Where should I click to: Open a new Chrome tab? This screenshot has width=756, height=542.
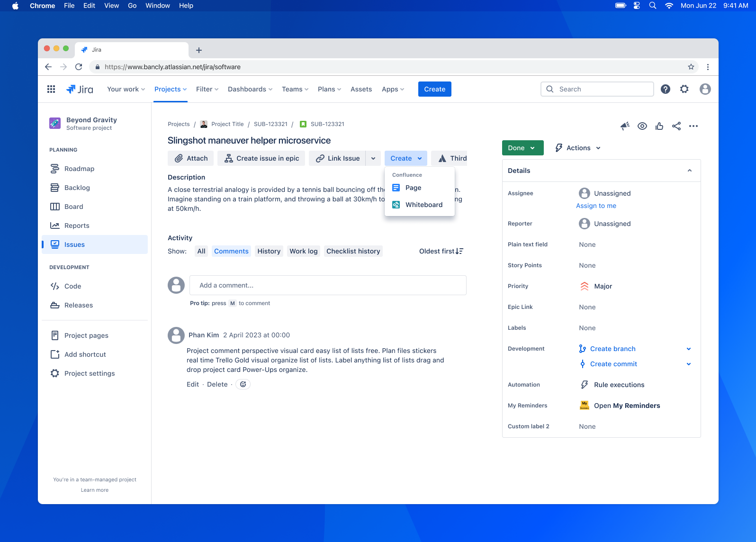coord(199,50)
